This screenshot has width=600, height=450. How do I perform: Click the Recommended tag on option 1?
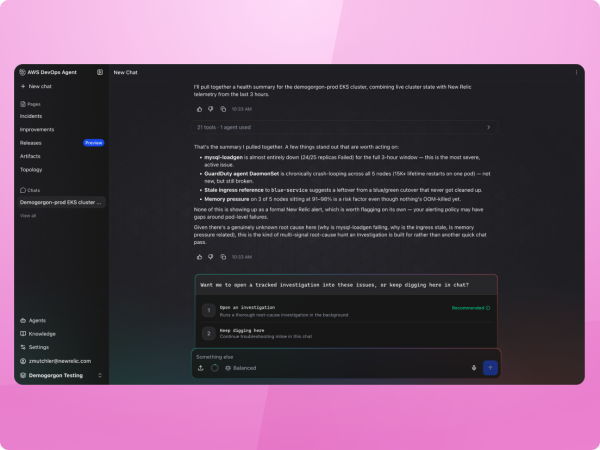(471, 308)
